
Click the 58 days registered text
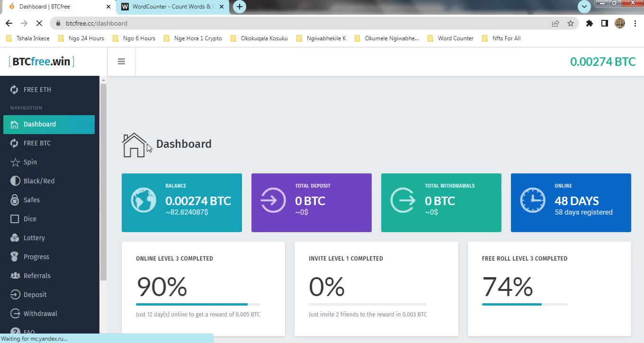click(x=583, y=212)
